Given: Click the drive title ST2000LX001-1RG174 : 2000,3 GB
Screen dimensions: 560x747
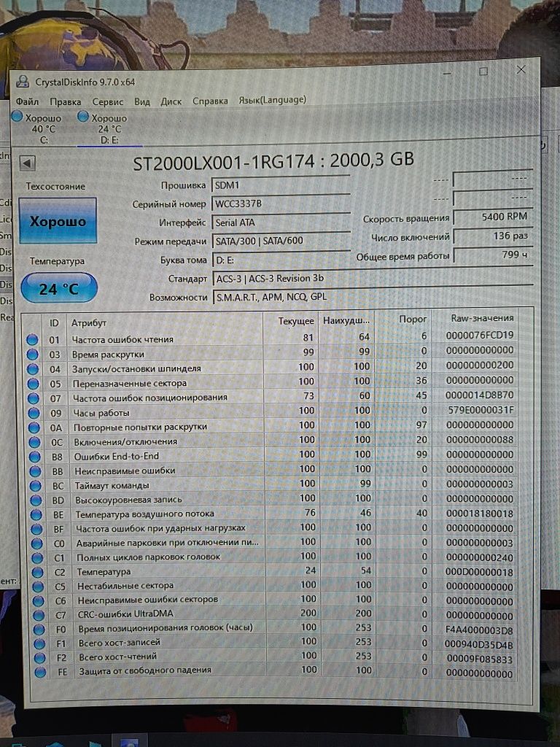Looking at the screenshot, I should (x=273, y=161).
